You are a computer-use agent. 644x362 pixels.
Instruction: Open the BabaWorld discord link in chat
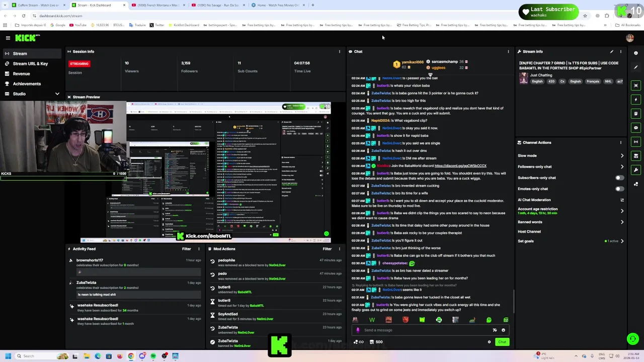(x=460, y=166)
